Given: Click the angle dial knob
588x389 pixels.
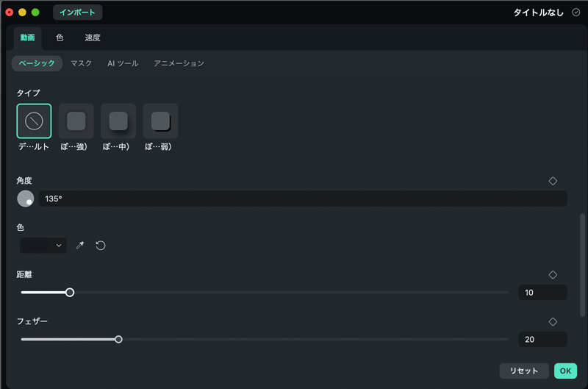Looking at the screenshot, I should pyautogui.click(x=26, y=199).
